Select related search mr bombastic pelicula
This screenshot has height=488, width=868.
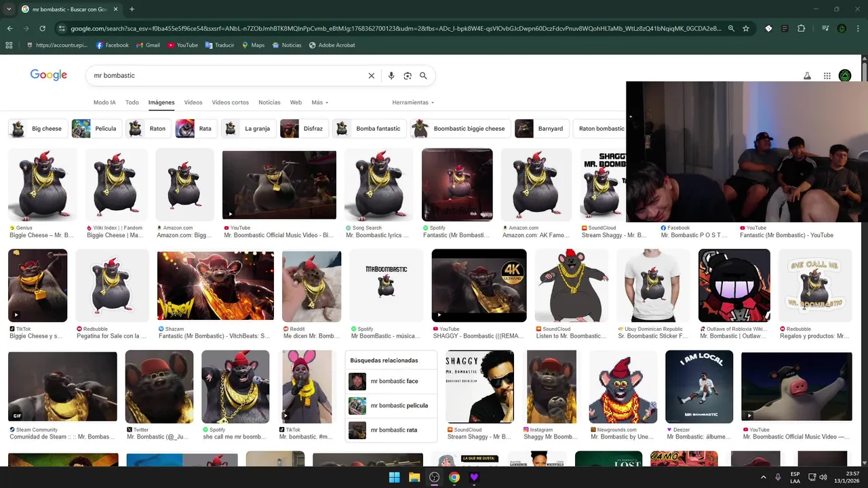pos(391,405)
